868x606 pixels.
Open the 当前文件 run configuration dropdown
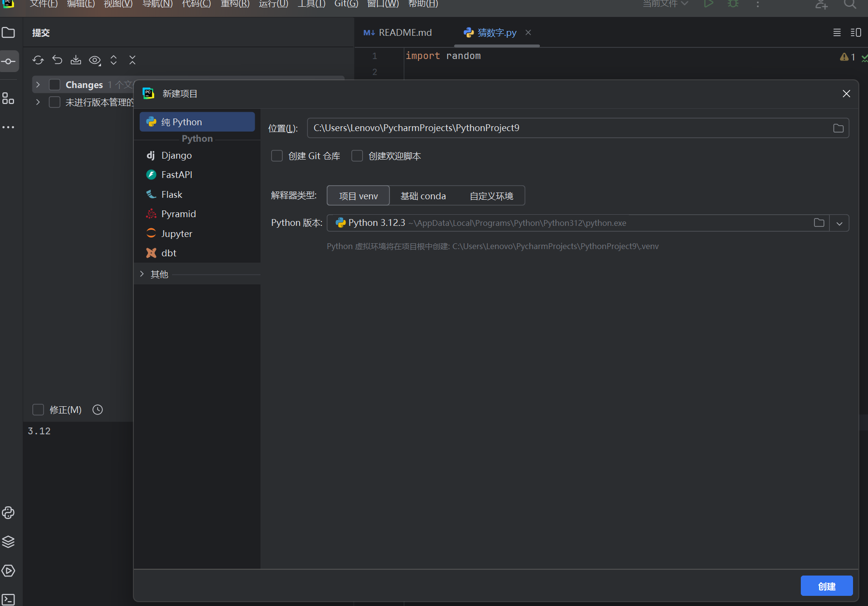click(665, 4)
